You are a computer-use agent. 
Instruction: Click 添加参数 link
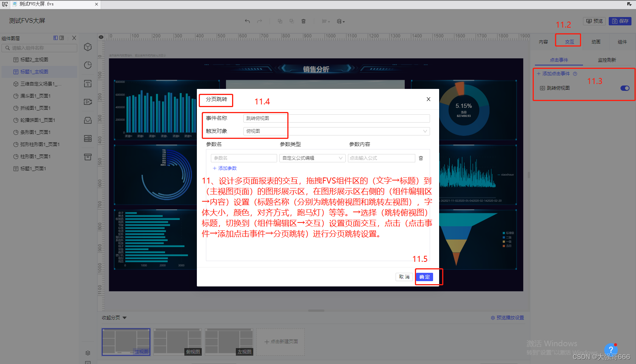225,168
